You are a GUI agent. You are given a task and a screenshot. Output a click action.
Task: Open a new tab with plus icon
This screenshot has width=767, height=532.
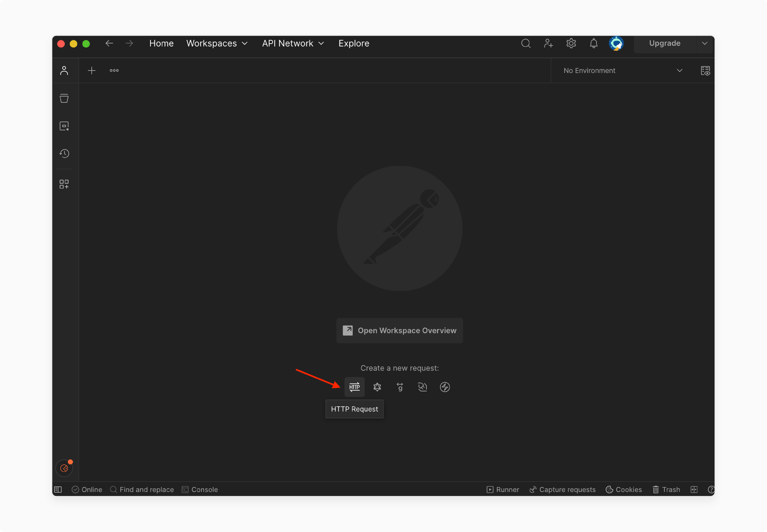click(x=91, y=70)
